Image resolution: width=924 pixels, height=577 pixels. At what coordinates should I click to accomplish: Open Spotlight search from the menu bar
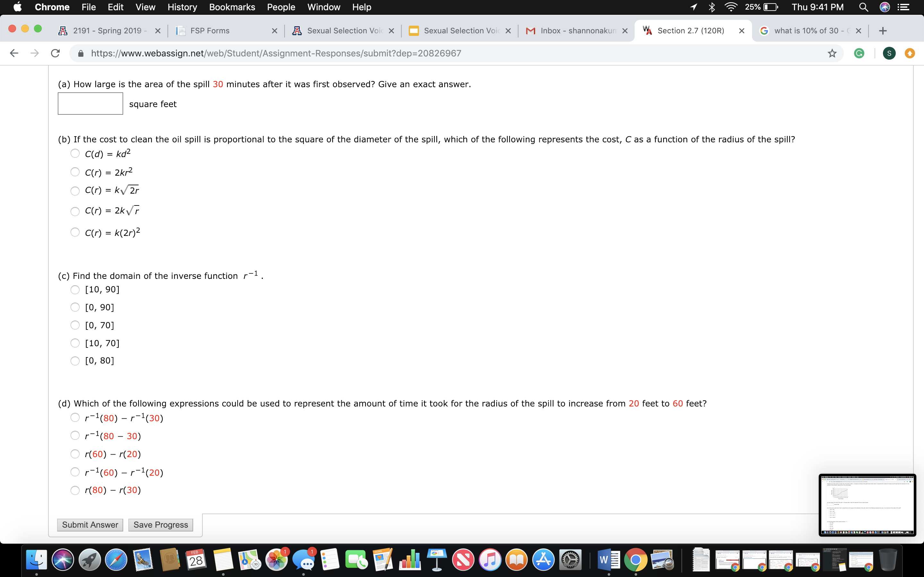864,7
